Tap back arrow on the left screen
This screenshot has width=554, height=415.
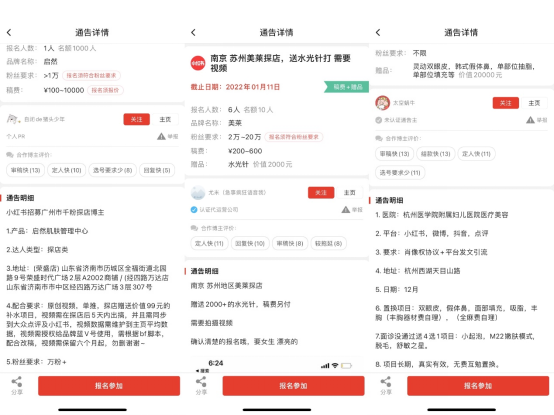(x=9, y=32)
